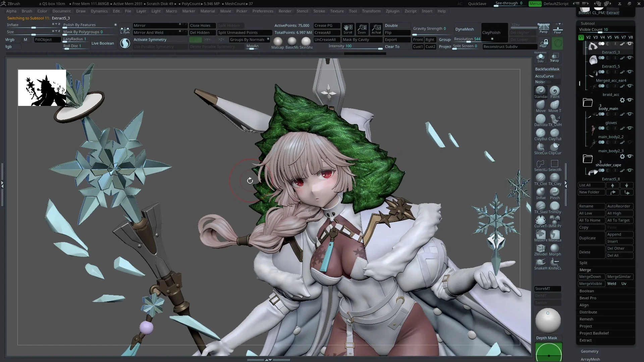Image resolution: width=644 pixels, height=362 pixels.
Task: Select the ZModeler brush
Action: [x=540, y=250]
